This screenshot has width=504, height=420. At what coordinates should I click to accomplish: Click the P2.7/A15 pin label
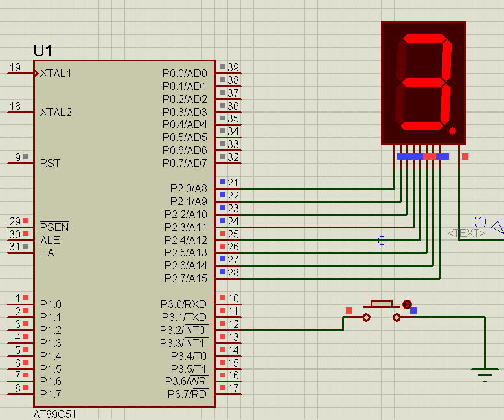pyautogui.click(x=186, y=278)
